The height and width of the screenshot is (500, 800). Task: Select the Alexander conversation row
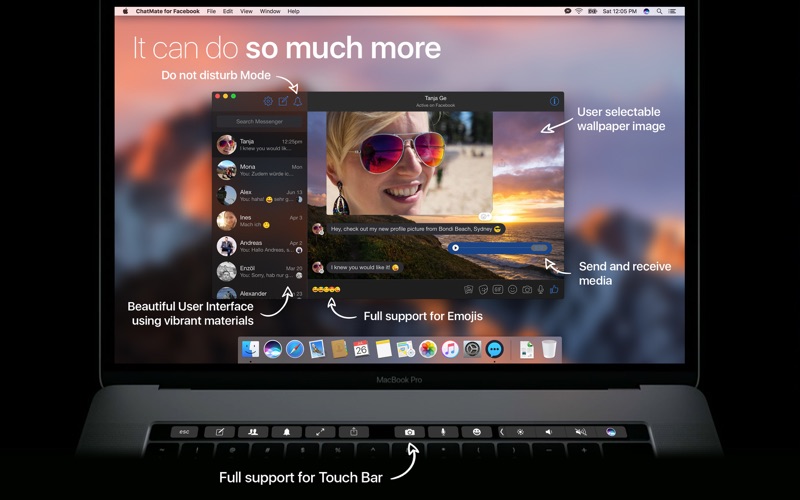pyautogui.click(x=259, y=292)
